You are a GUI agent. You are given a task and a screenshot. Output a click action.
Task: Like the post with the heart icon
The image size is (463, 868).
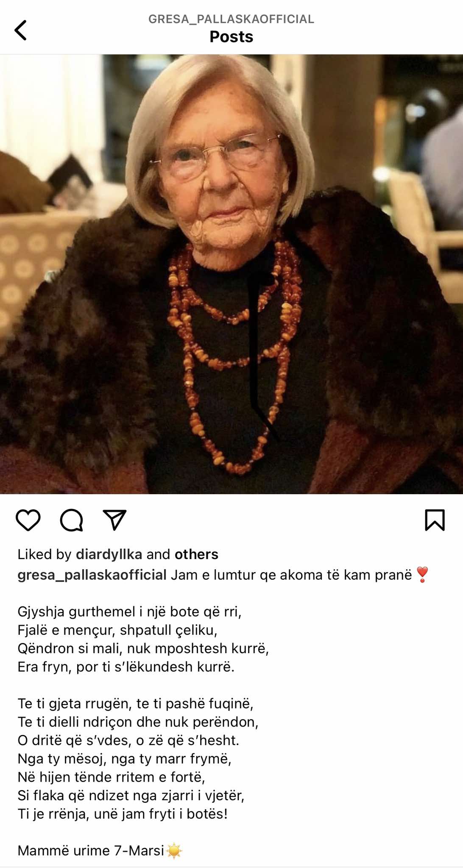(x=28, y=520)
